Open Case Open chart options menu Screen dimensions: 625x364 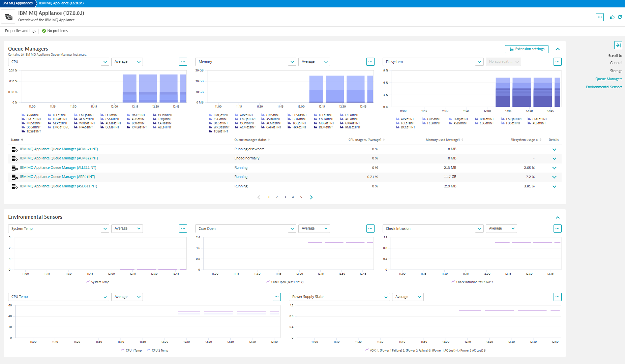[370, 229]
